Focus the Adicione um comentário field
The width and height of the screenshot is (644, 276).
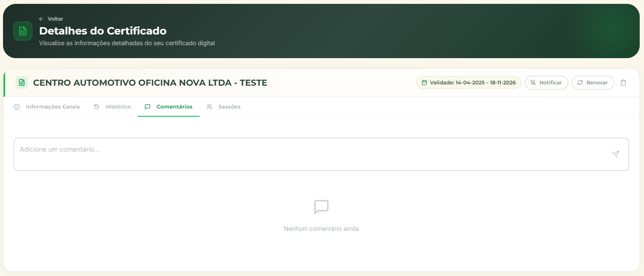321,154
